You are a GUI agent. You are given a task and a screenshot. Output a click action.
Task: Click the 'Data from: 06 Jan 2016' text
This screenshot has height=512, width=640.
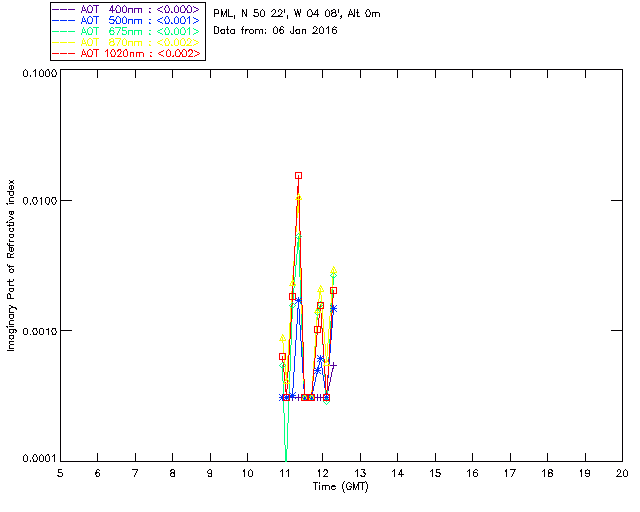pyautogui.click(x=275, y=31)
